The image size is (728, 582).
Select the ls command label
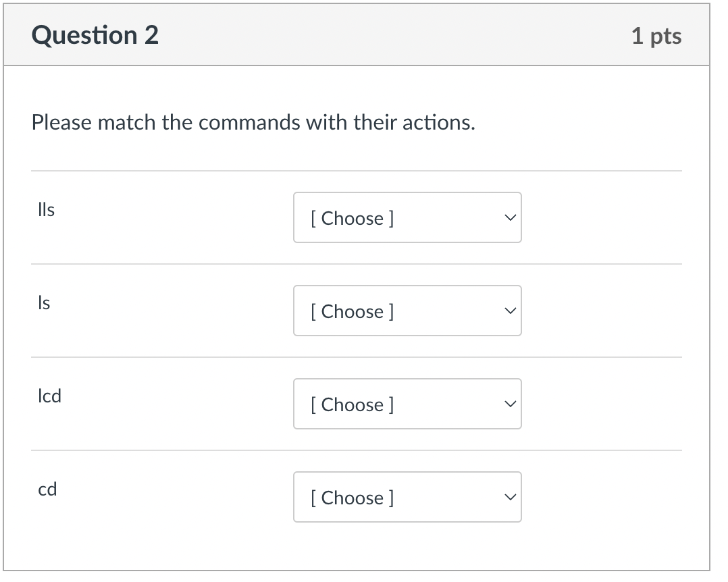(x=43, y=303)
